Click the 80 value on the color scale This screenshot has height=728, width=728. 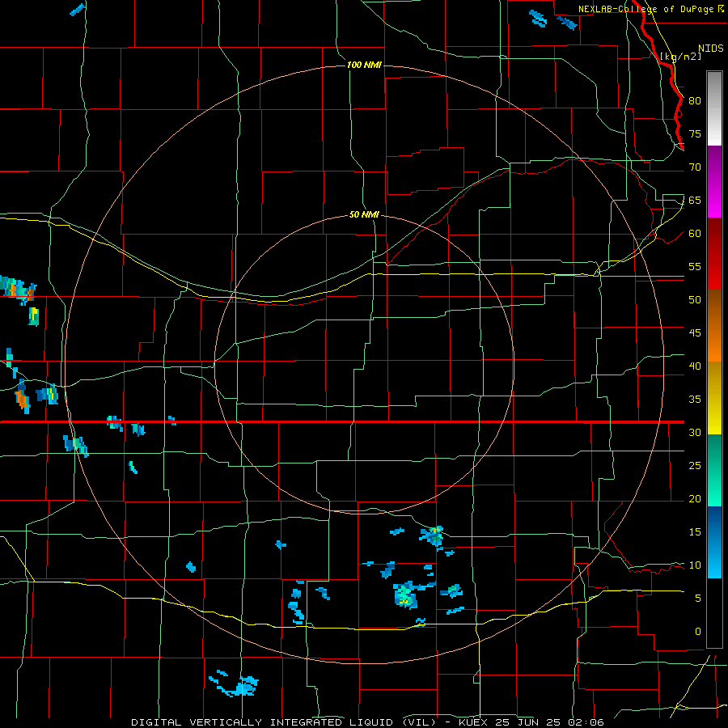tap(695, 101)
